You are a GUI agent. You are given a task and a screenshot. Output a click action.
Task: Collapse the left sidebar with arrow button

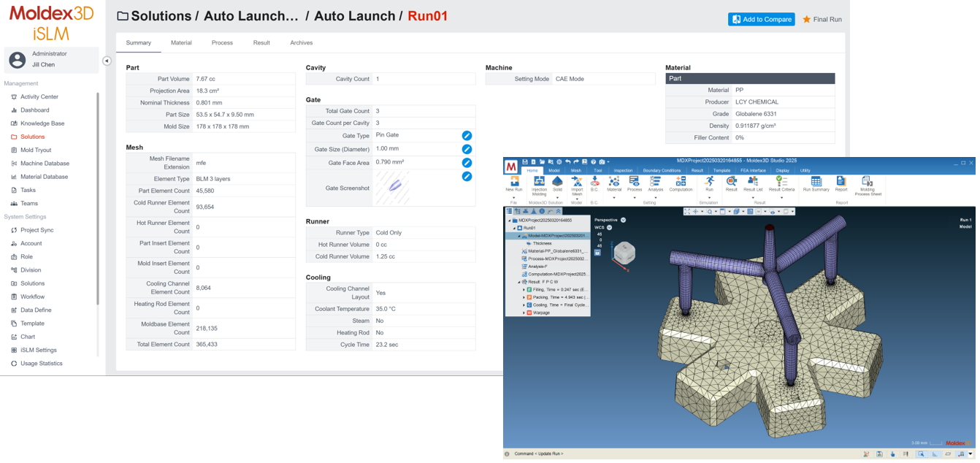tap(107, 61)
